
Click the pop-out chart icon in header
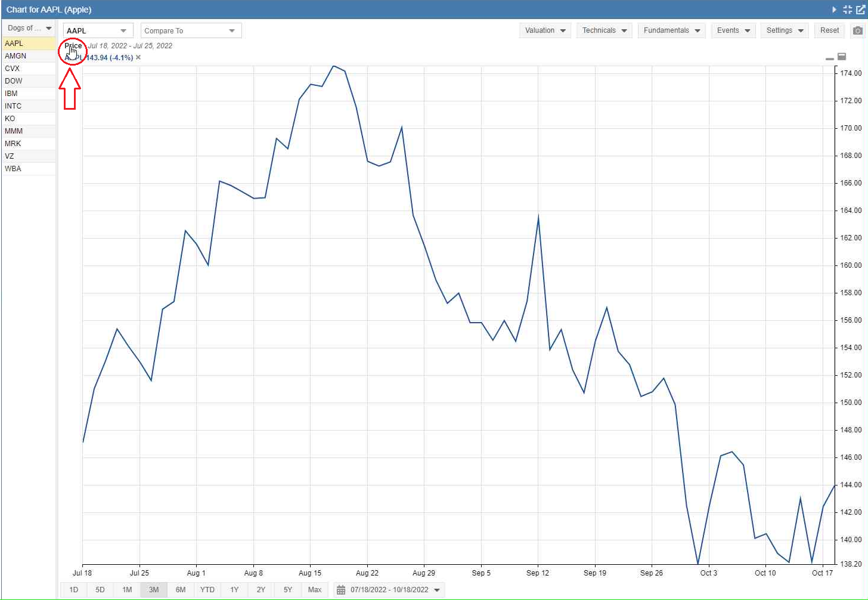860,10
